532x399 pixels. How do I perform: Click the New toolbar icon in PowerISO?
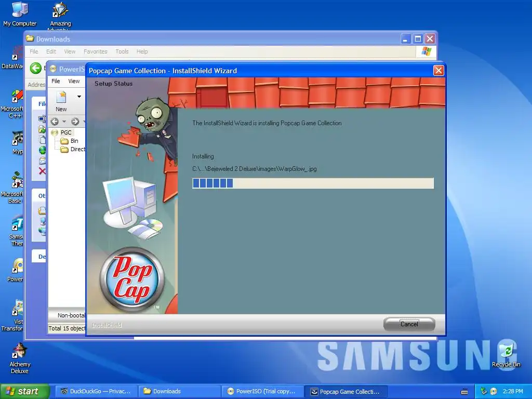(61, 101)
